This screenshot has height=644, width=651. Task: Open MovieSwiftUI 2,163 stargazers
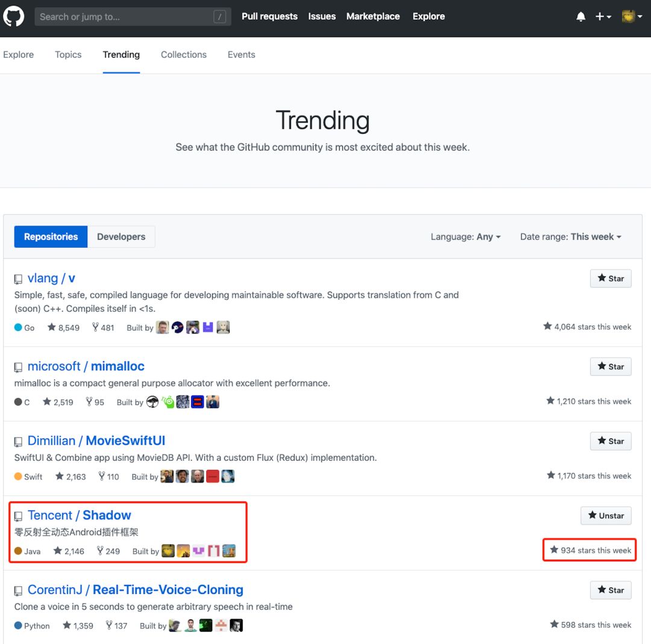point(71,476)
